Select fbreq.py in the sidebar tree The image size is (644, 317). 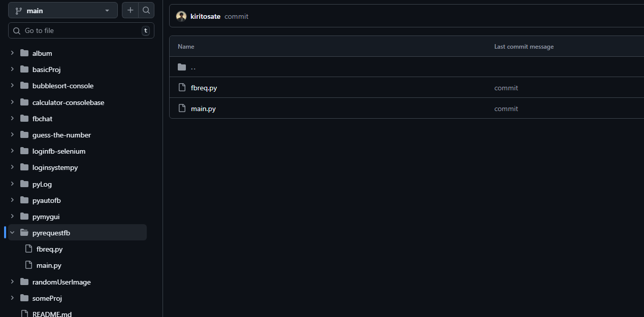point(49,249)
